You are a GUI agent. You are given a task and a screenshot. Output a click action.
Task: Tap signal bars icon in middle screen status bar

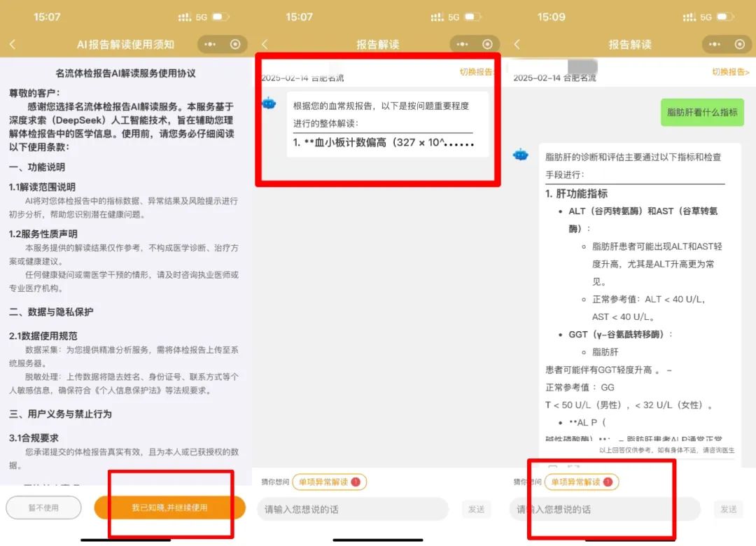(x=437, y=17)
